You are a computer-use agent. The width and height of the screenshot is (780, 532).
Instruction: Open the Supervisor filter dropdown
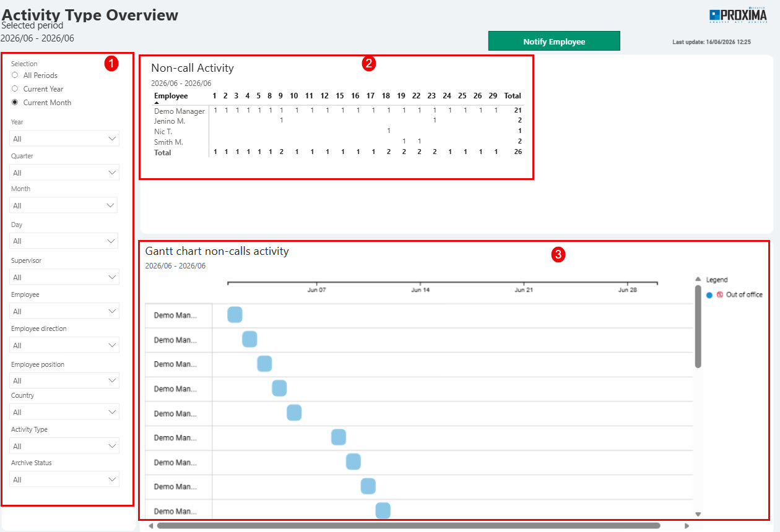pyautogui.click(x=64, y=277)
